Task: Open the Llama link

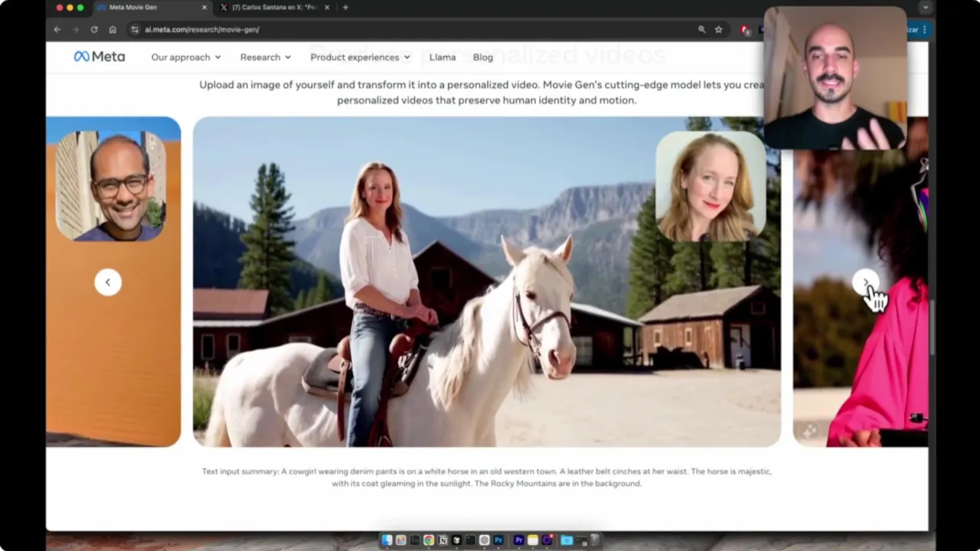Action: pos(443,57)
